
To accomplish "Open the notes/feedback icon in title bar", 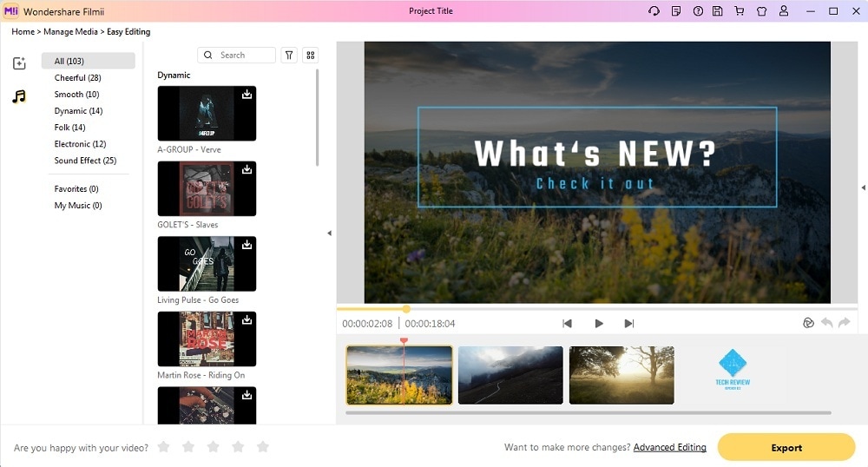I will (x=676, y=11).
